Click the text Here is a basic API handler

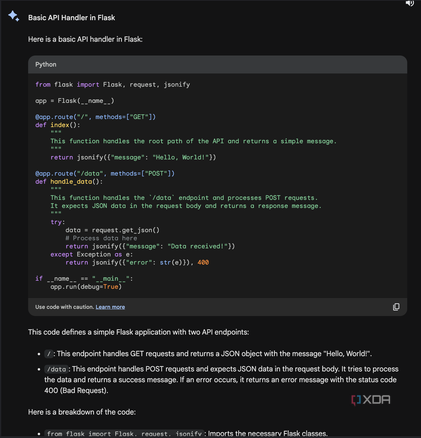pos(85,39)
